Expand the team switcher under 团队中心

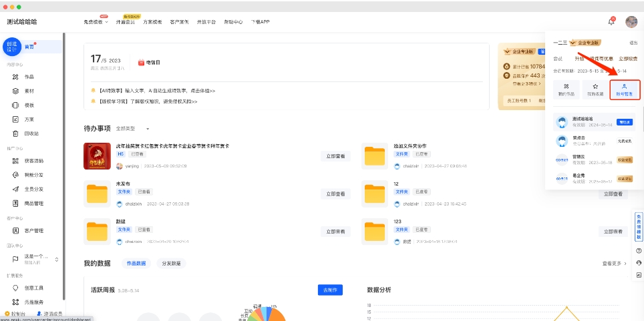pos(57,259)
